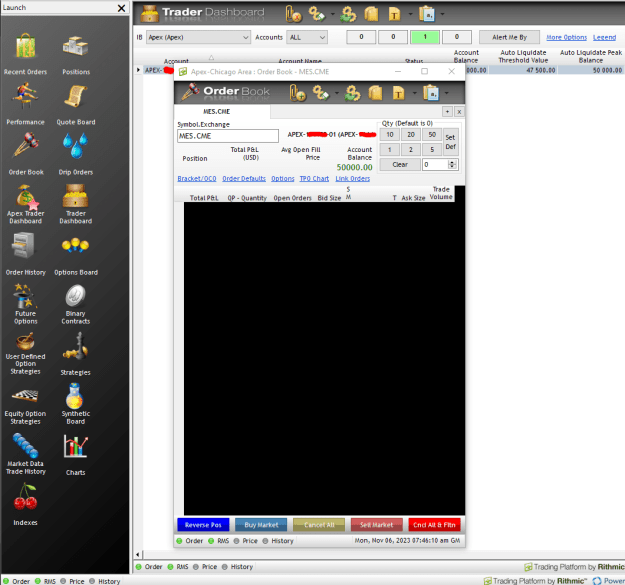
Task: Click the Set Def button
Action: pos(450,142)
